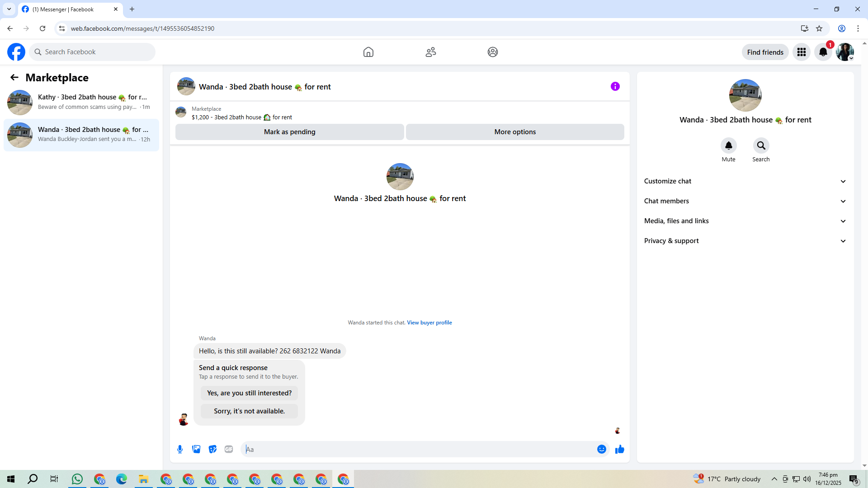Close the Messenger Facebook tab
Image resolution: width=868 pixels, height=488 pixels.
click(x=116, y=9)
